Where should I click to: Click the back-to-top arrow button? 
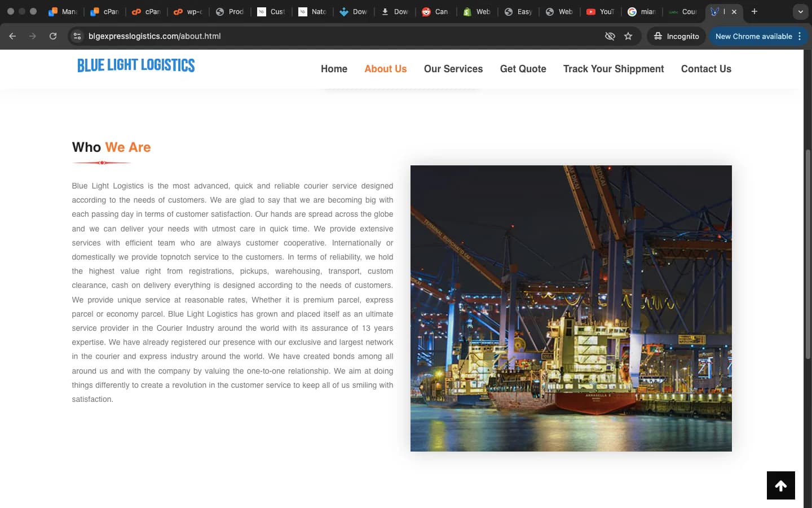[780, 485]
